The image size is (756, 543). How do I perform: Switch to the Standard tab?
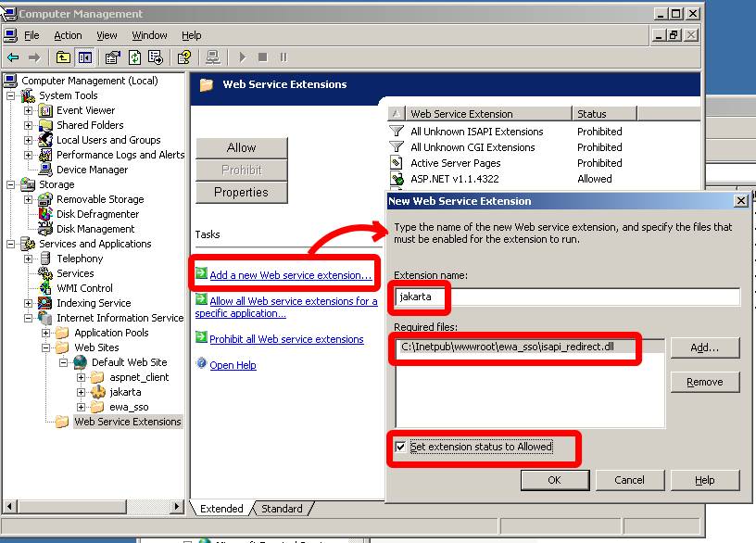281,509
